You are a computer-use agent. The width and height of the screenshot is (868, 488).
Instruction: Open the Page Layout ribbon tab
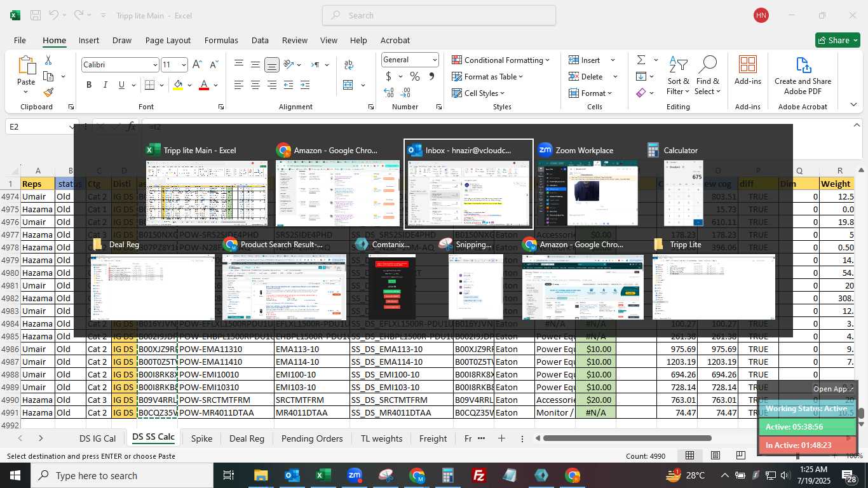tap(168, 40)
